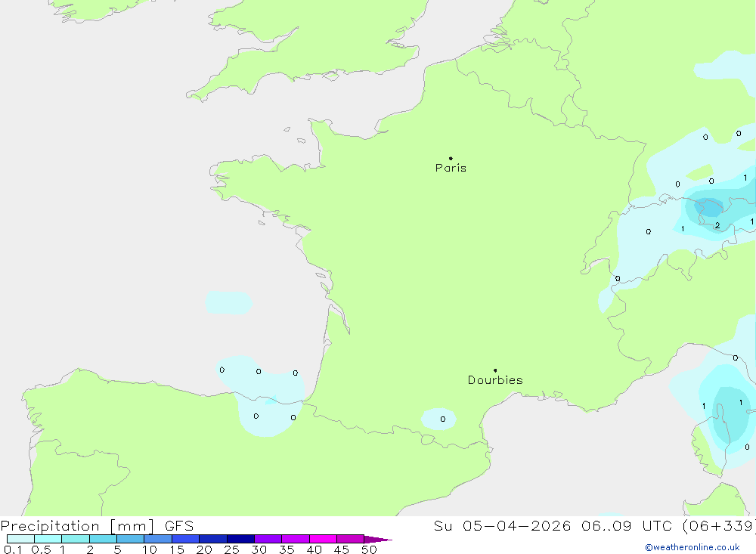Pick the 15–20 mm royal blue swatch
This screenshot has height=554, width=756.
185,539
